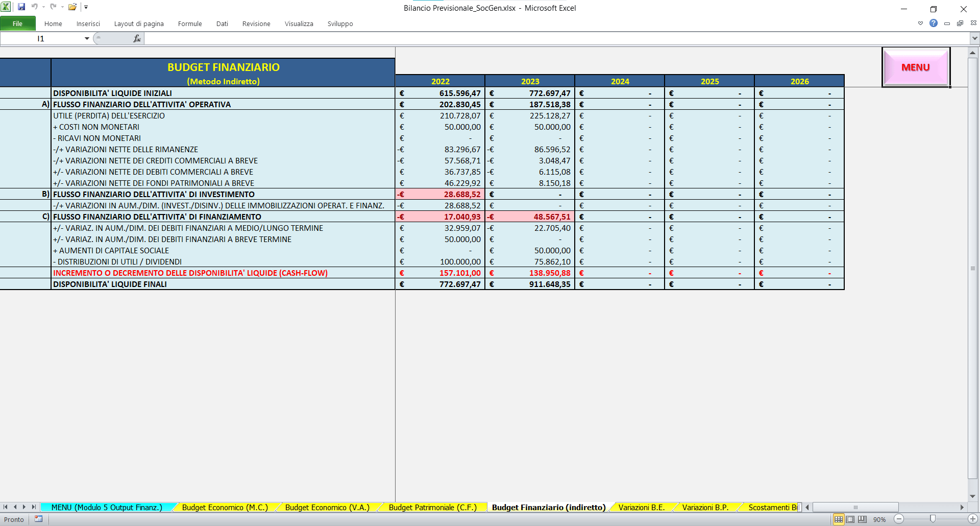Viewport: 980px width, 526px height.
Task: Click the blue Help question mark icon
Action: click(x=934, y=23)
